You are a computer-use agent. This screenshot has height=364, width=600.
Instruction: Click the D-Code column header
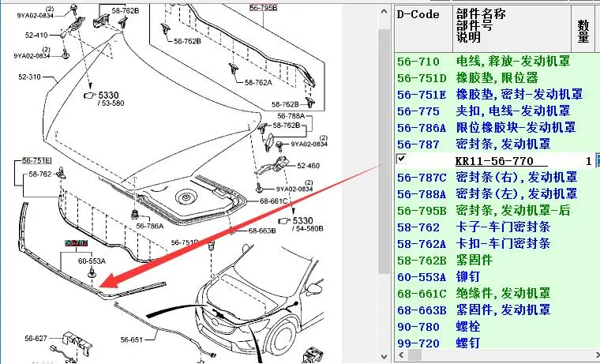click(424, 28)
